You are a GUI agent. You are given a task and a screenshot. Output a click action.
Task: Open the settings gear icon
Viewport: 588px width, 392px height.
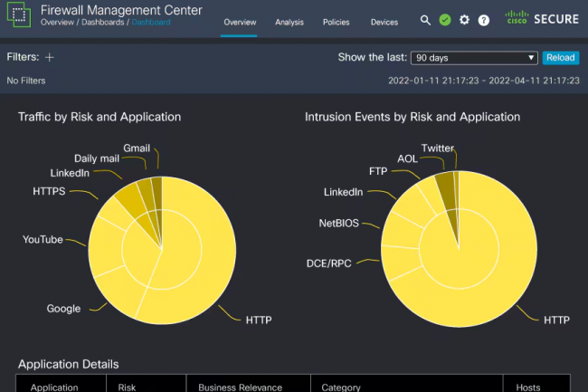coord(464,20)
